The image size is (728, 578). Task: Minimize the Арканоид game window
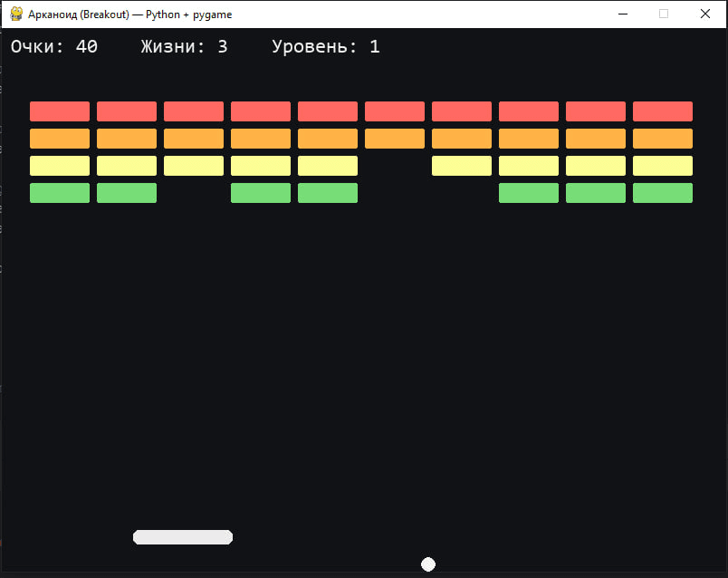[622, 14]
